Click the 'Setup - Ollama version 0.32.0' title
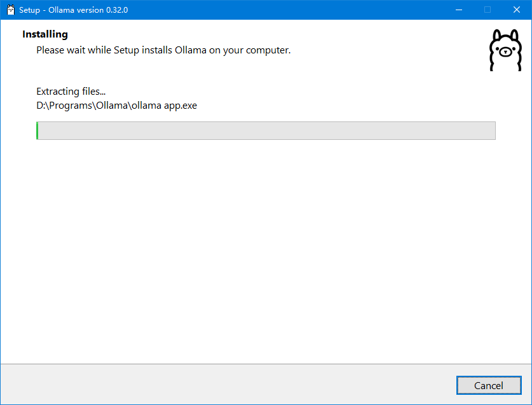532x405 pixels. [x=74, y=10]
